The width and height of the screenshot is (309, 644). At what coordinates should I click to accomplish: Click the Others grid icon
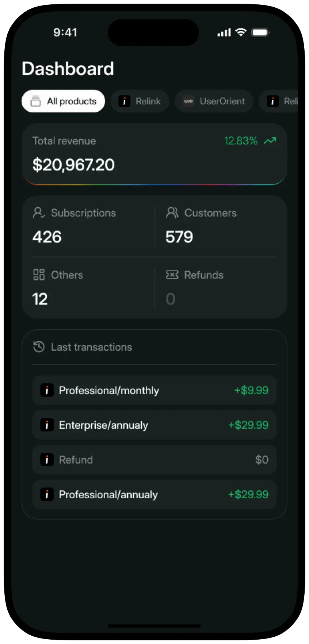(x=38, y=275)
